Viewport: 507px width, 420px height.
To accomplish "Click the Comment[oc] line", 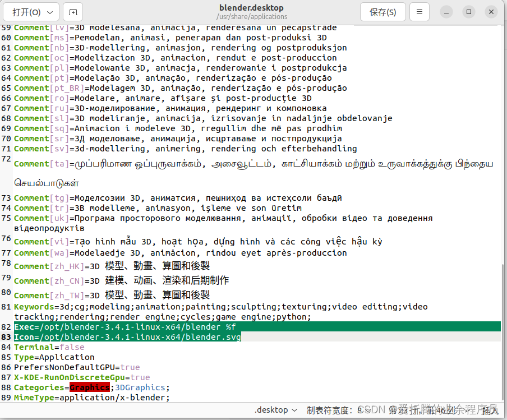I will coord(175,58).
